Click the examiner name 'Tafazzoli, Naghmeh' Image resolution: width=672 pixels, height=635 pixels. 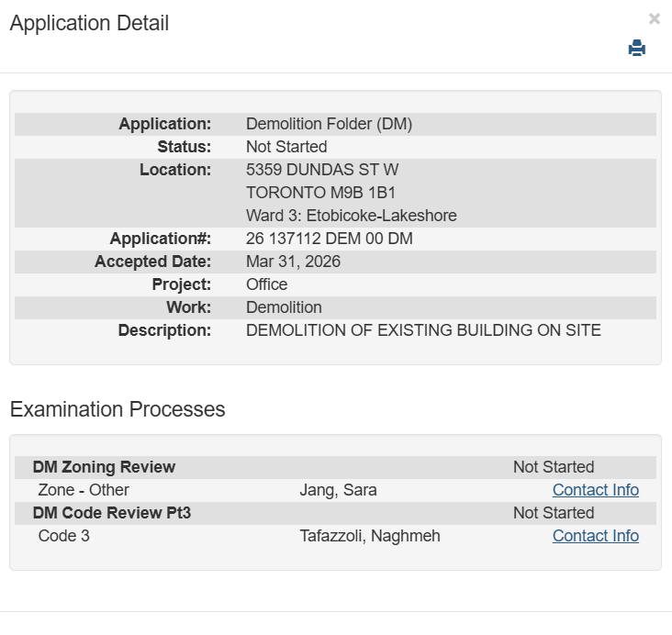[369, 536]
